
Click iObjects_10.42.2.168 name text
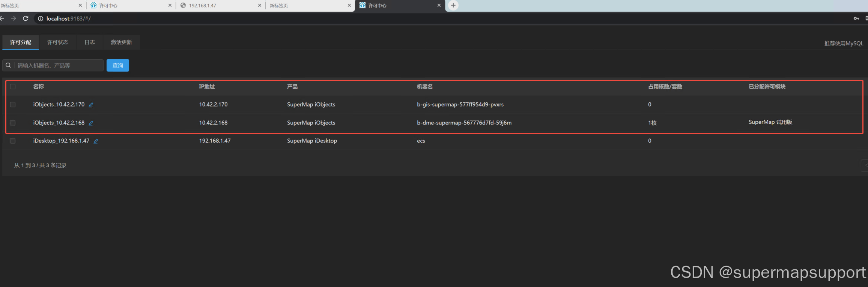point(59,123)
